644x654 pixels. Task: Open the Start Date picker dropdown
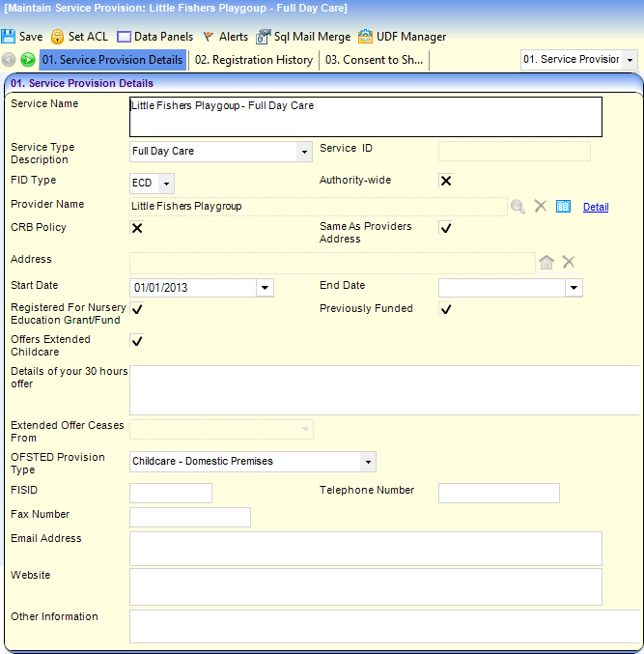pos(265,288)
